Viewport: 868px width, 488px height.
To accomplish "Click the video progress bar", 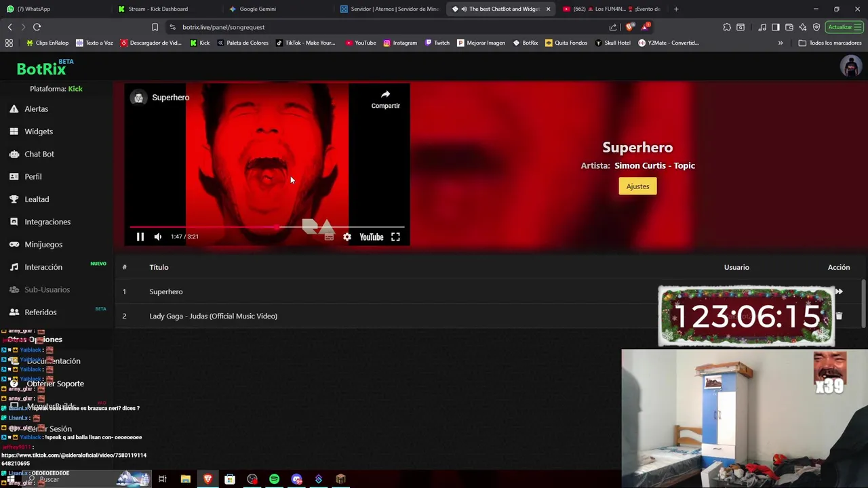I will click(267, 227).
